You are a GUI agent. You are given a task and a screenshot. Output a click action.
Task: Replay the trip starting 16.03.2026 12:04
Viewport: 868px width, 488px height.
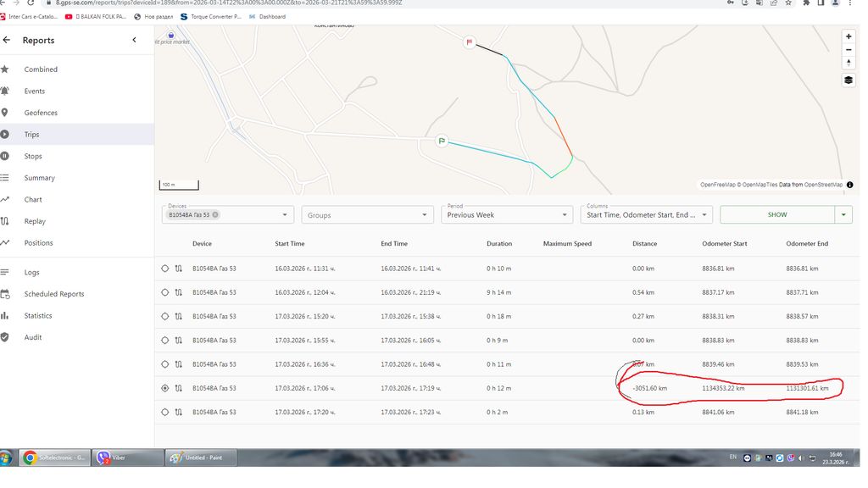click(x=178, y=292)
